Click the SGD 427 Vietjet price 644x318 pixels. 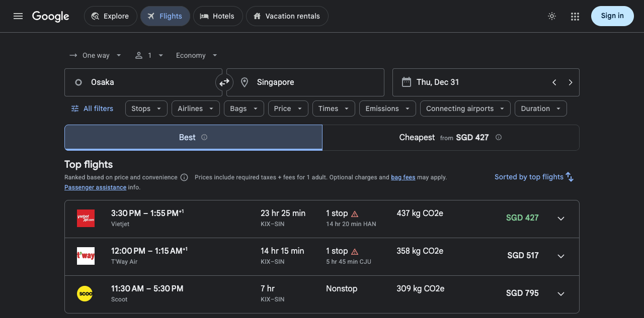(522, 218)
